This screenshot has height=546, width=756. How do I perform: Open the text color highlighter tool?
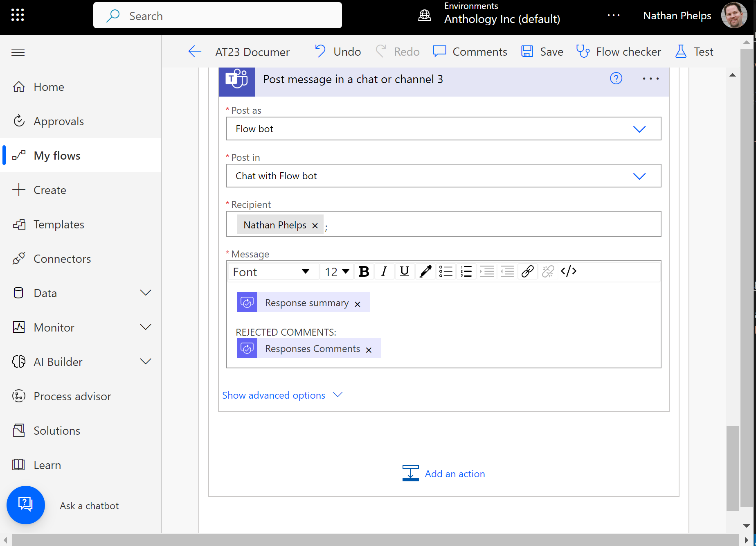click(x=425, y=271)
